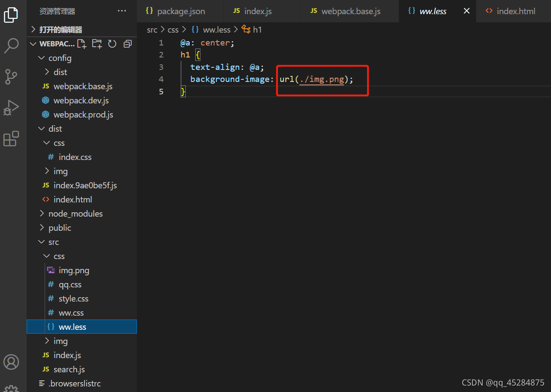Open the Search view icon

tap(11, 45)
